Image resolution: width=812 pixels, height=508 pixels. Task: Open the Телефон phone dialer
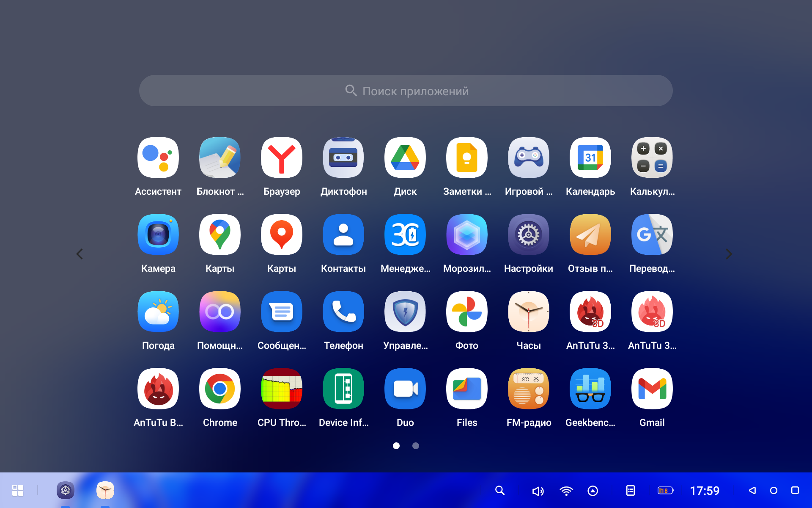343,312
